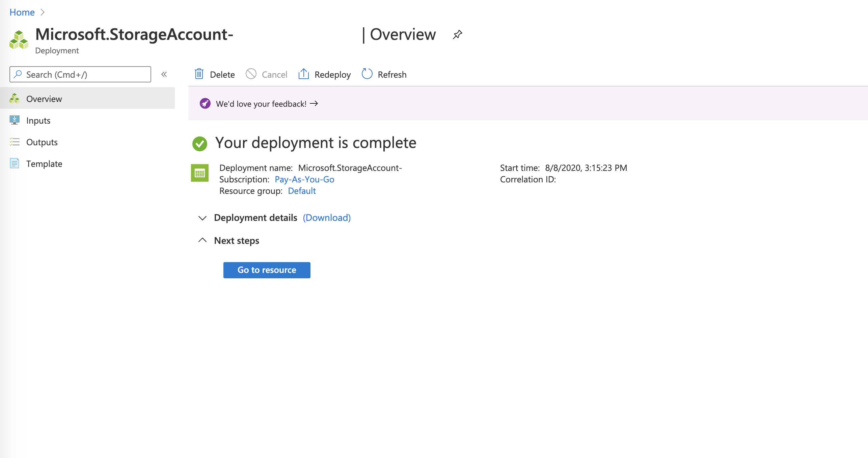Click the Outputs checklist icon
868x458 pixels.
15,142
